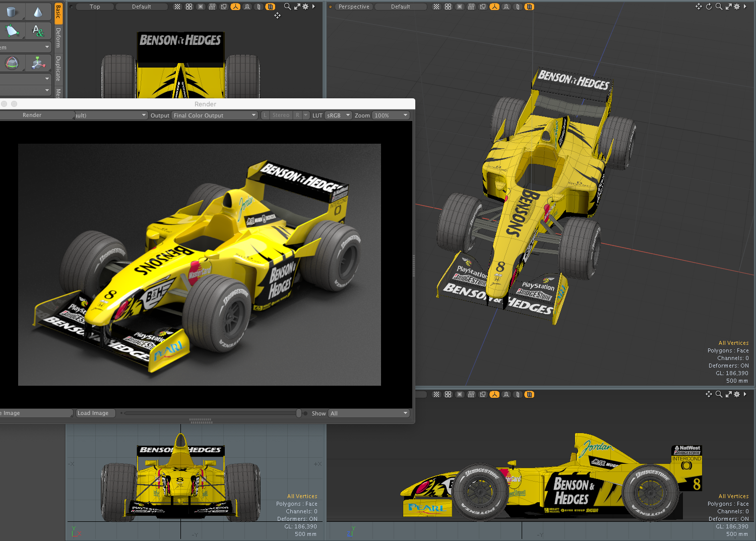
Task: Open Default shading dropdown in Top viewport
Action: point(142,7)
